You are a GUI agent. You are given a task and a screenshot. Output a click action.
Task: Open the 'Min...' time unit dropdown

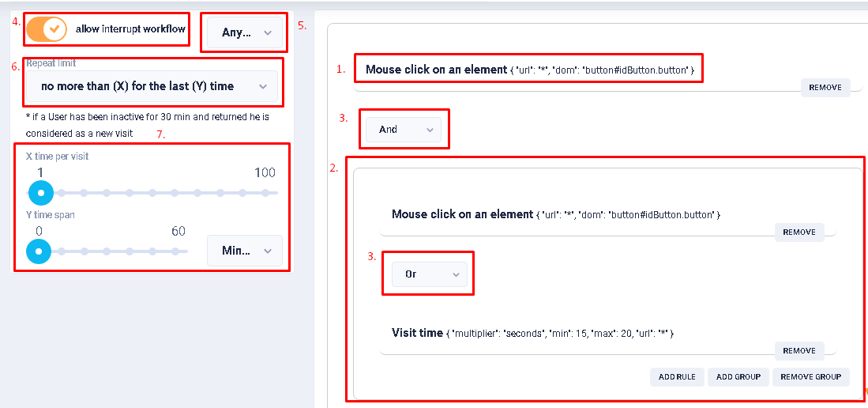click(244, 251)
